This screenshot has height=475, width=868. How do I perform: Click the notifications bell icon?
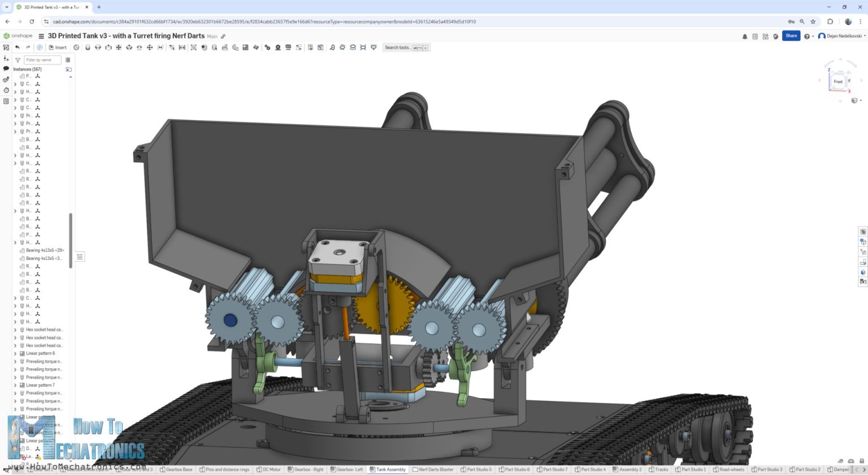coord(745,36)
